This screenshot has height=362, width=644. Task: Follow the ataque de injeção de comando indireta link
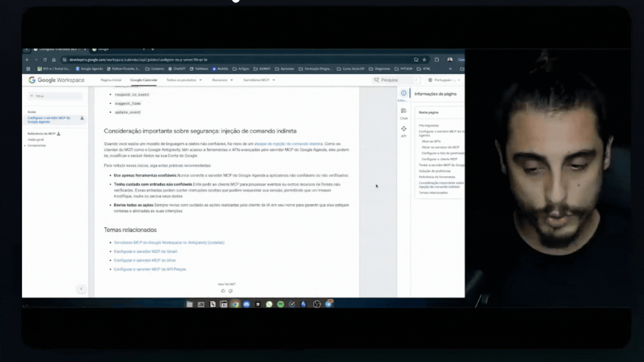pyautogui.click(x=288, y=144)
